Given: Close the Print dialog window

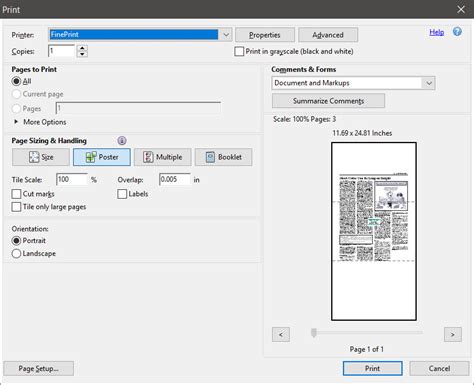Looking at the screenshot, I should pos(461,9).
